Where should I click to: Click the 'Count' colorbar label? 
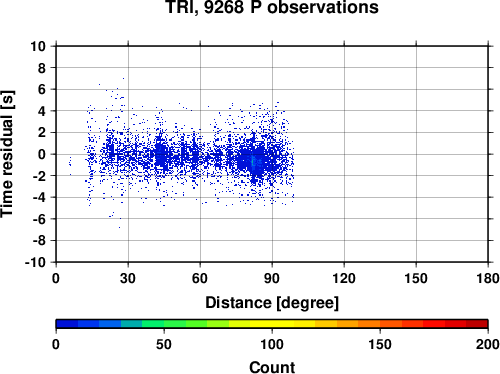[272, 367]
